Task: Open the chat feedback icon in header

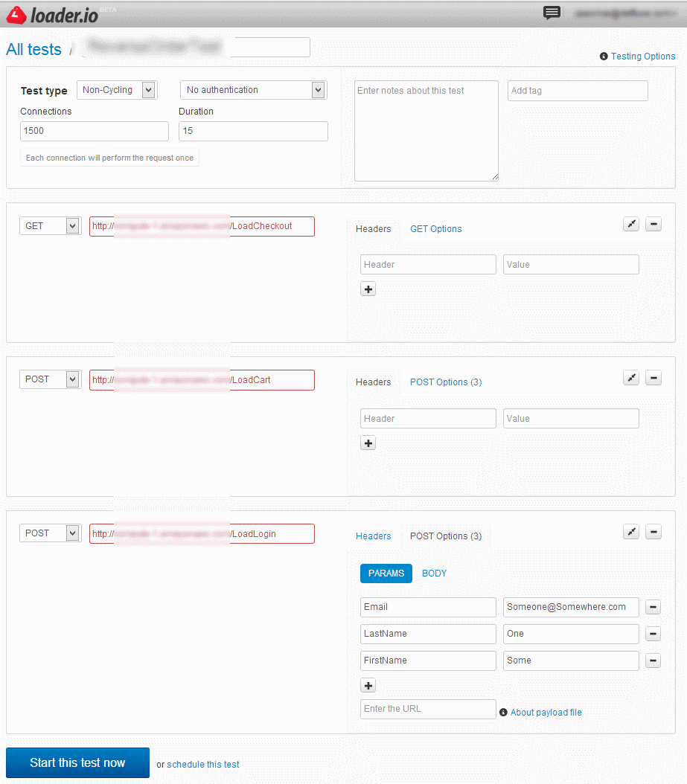Action: click(x=552, y=13)
